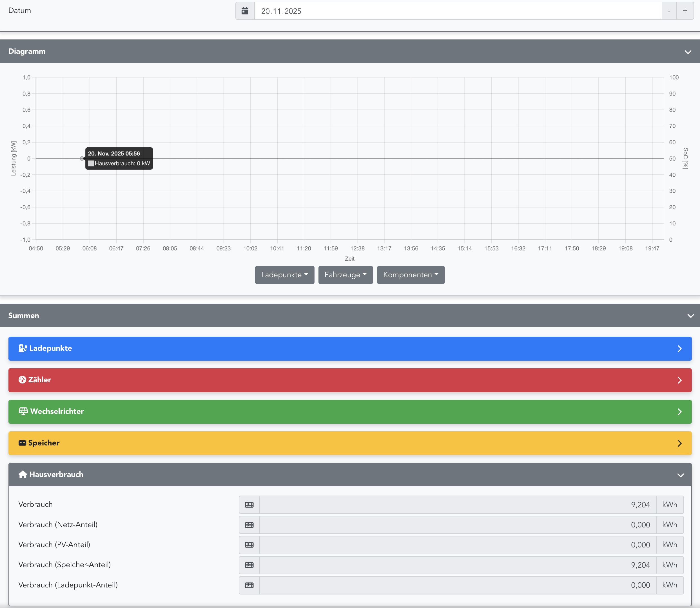Click keyboard icon beside Verbrauch value
Screen dimensions: 700x608
(249, 505)
